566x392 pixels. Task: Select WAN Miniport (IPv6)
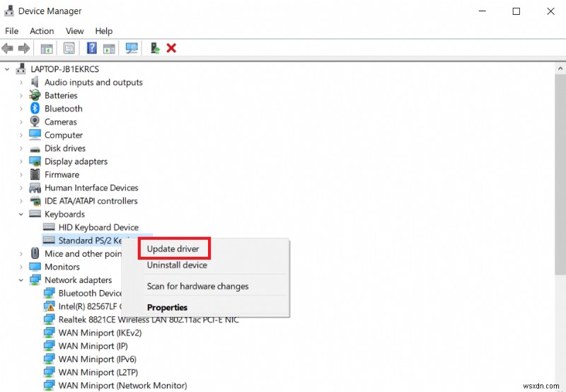[98, 359]
